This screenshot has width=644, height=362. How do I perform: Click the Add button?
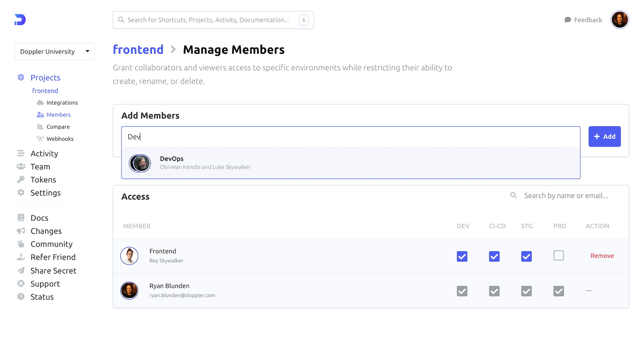coord(605,136)
